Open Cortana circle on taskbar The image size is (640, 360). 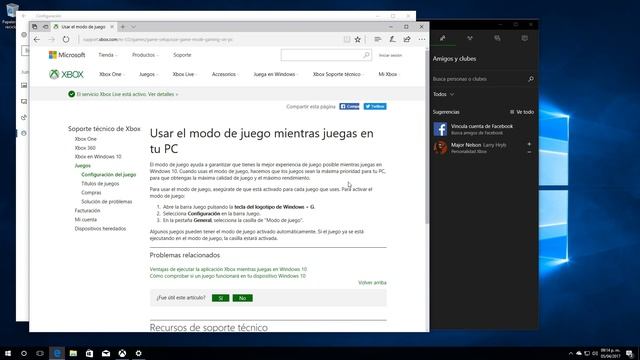[24, 353]
